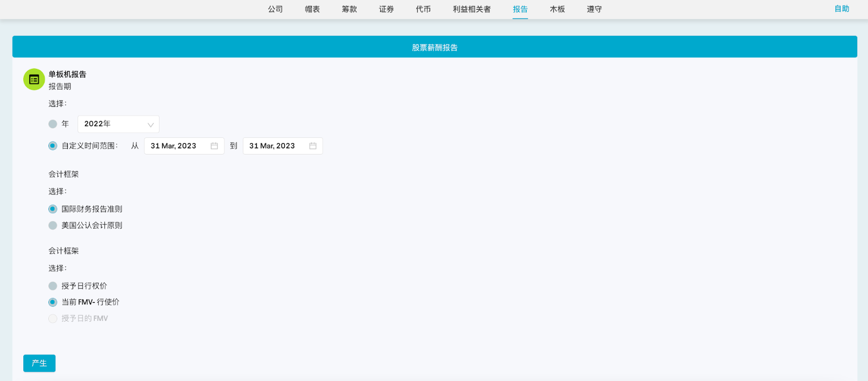
Task: Open the 公司 menu tab
Action: (276, 9)
